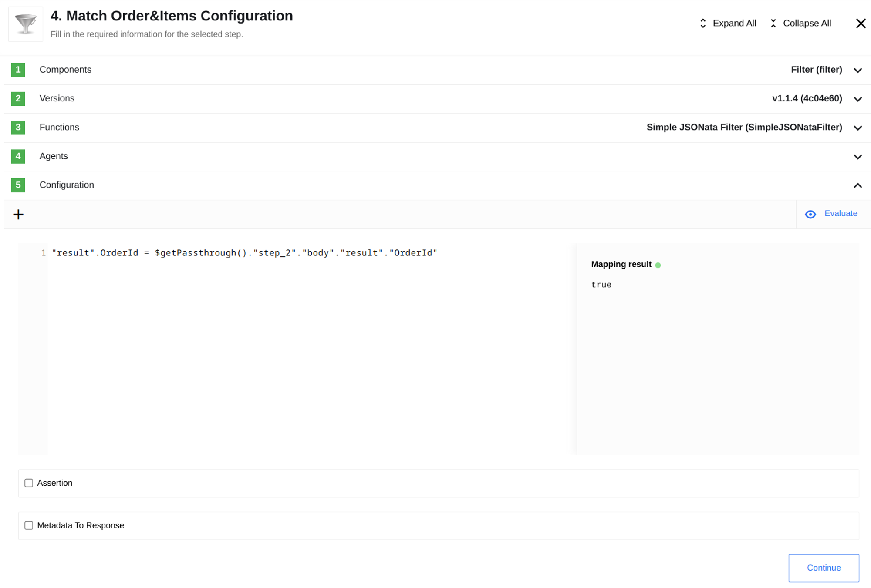This screenshot has width=871, height=588.
Task: Enable the Metadata To Response checkbox
Action: [28, 525]
